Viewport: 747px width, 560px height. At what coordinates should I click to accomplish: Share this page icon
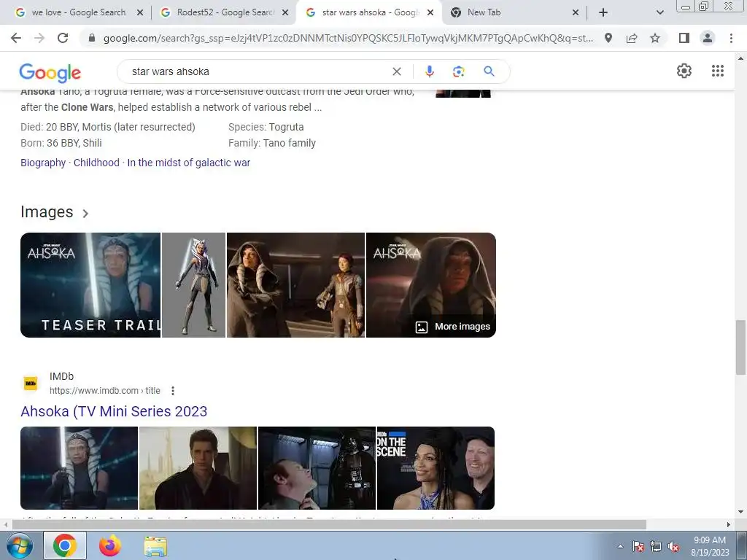(x=632, y=38)
